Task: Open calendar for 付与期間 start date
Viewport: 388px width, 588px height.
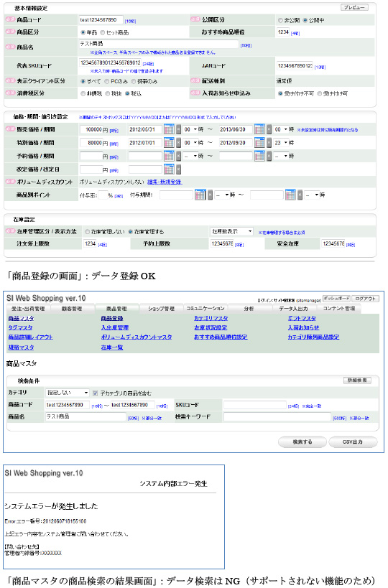Action: (x=200, y=195)
